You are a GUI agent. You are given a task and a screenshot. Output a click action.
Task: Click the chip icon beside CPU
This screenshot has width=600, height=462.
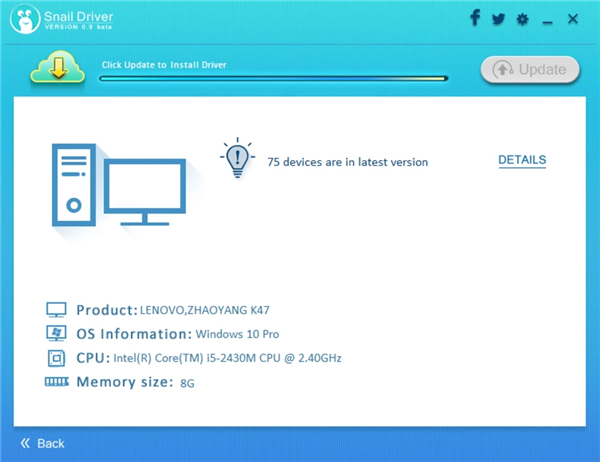[56, 357]
